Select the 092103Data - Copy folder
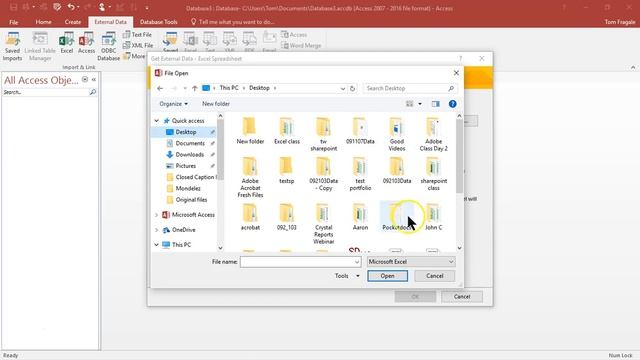 (323, 174)
